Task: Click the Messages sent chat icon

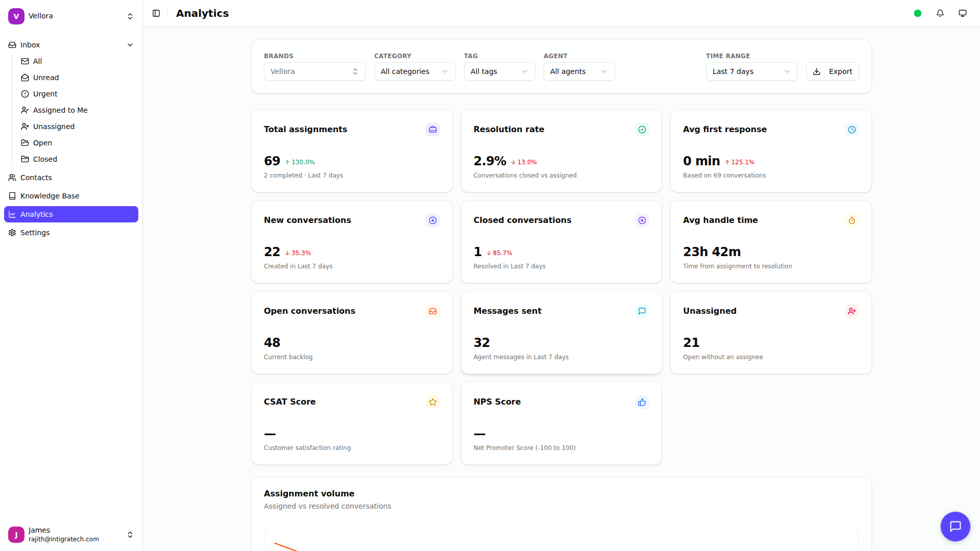Action: click(x=642, y=311)
